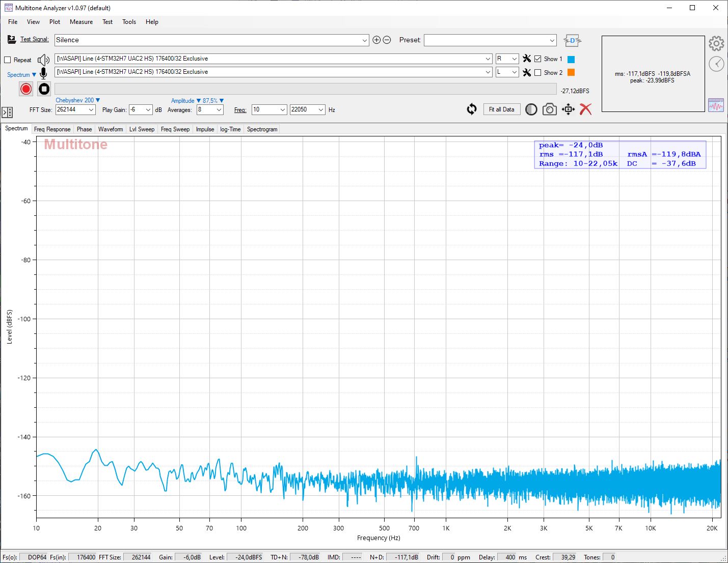Switch to the Freq Response tab
The width and height of the screenshot is (728, 563).
click(x=52, y=129)
